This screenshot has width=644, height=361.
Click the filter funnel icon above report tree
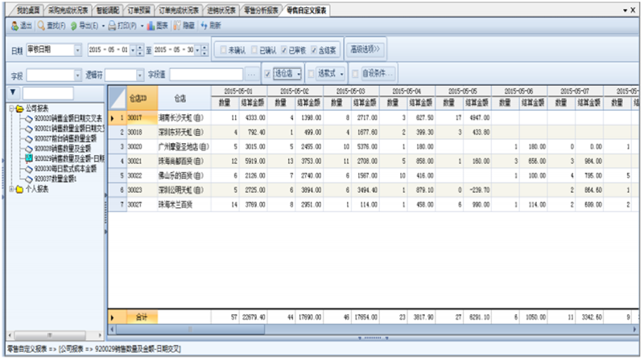tap(12, 93)
